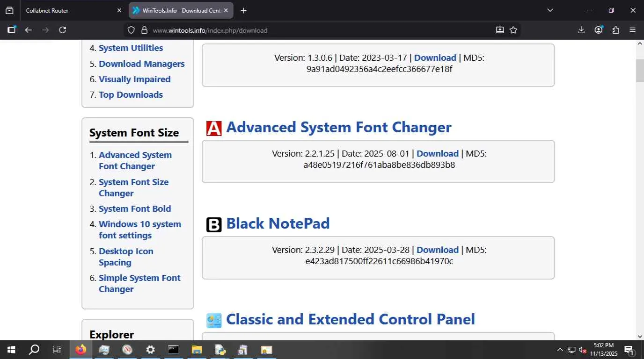644x359 pixels.
Task: Open File Explorer from the taskbar
Action: [197, 350]
